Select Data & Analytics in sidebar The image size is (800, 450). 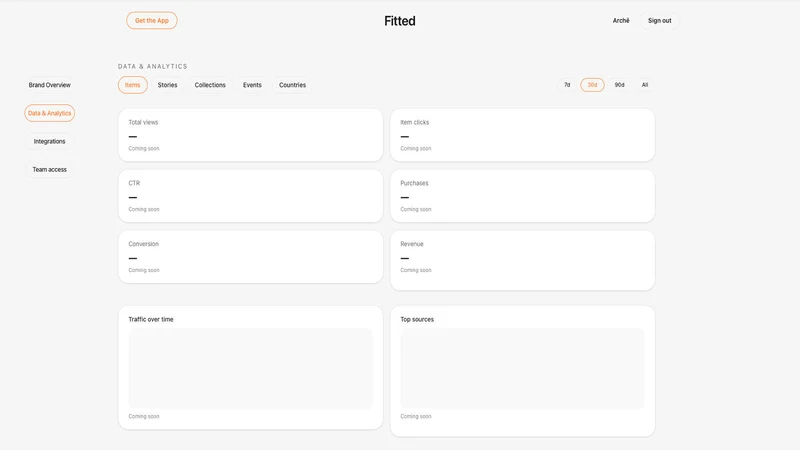click(49, 113)
